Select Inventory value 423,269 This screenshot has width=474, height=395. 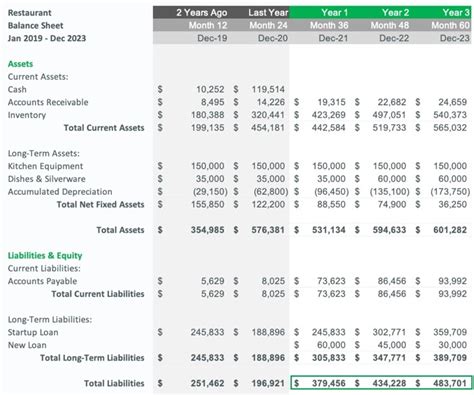pyautogui.click(x=329, y=115)
